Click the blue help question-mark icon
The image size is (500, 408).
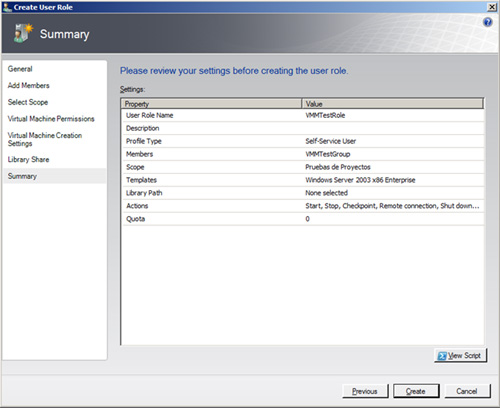coord(488,22)
